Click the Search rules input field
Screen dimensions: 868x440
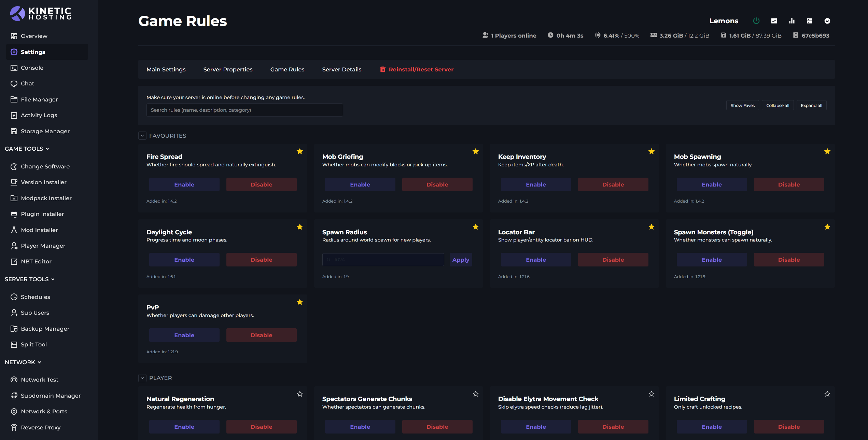click(244, 110)
